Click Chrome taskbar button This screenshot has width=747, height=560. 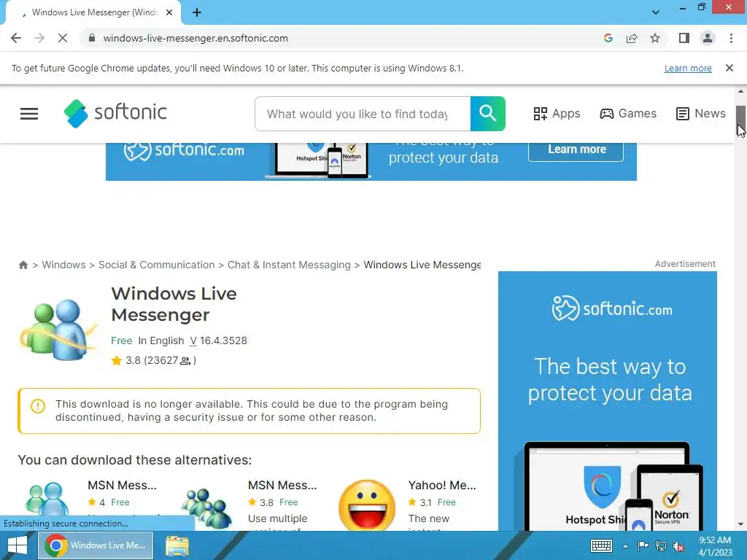click(x=96, y=545)
